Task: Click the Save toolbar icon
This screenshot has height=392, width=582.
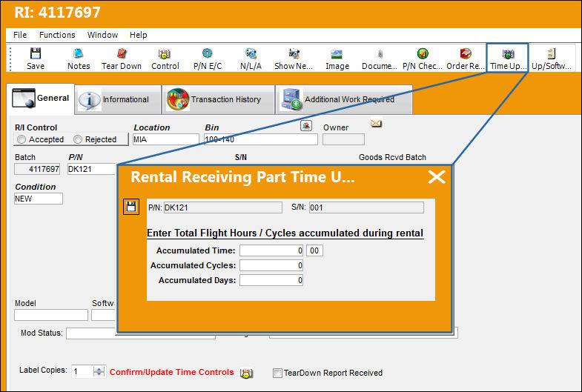Action: click(36, 59)
